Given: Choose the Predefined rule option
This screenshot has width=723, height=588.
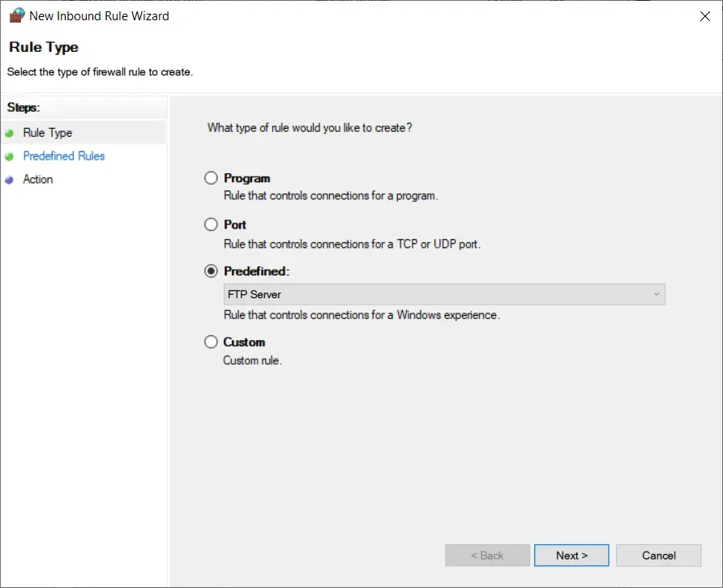Looking at the screenshot, I should tap(211, 271).
